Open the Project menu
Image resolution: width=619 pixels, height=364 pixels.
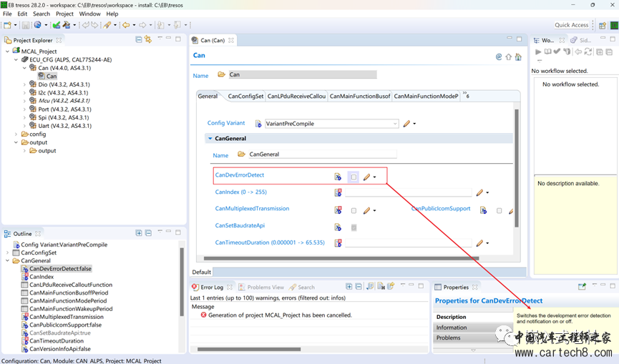pos(64,14)
